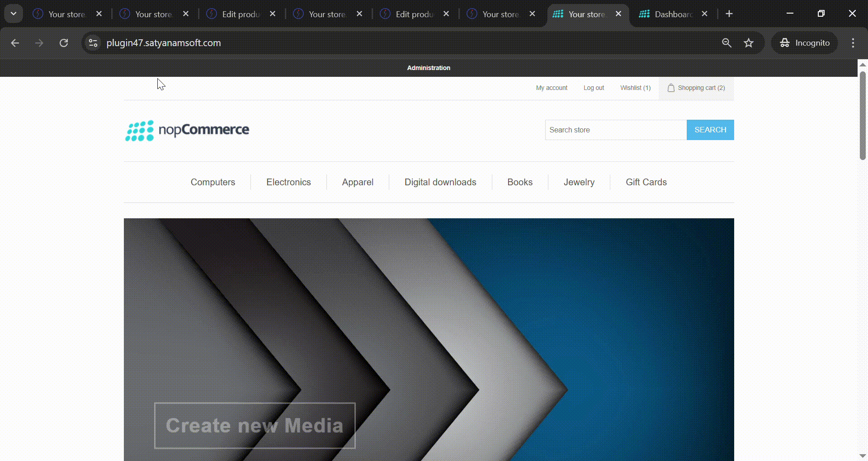
Task: Open the Shopping cart (2) link
Action: point(696,88)
